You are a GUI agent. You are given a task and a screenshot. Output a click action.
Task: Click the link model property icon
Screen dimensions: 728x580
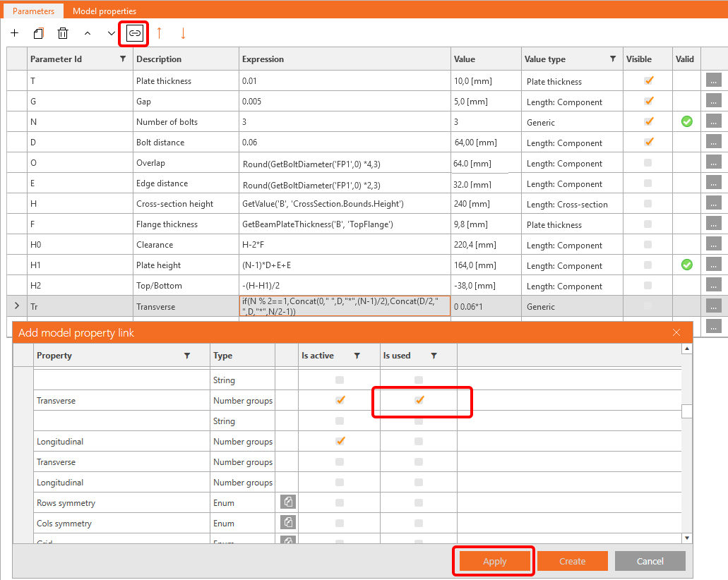[134, 33]
